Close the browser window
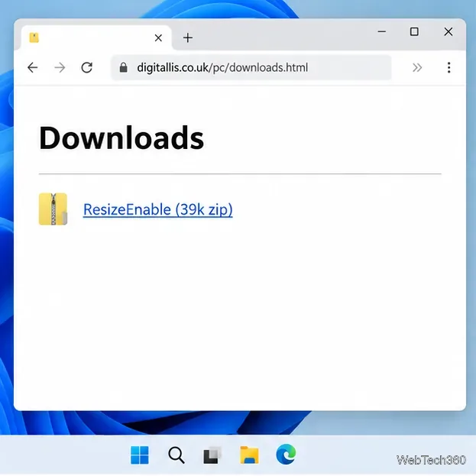The height and width of the screenshot is (476, 476). click(x=448, y=31)
